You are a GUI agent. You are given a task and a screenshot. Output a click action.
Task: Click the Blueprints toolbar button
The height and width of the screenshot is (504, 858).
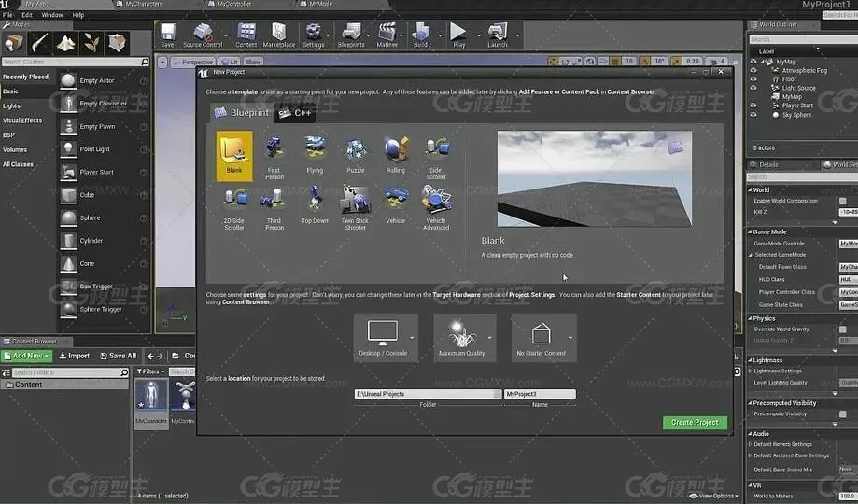tap(351, 35)
